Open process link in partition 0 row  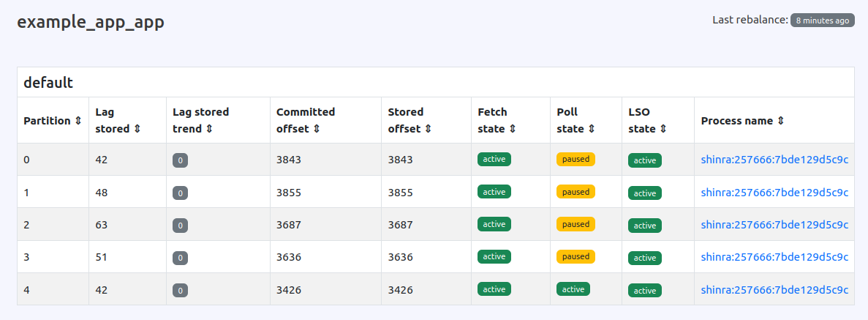(774, 160)
